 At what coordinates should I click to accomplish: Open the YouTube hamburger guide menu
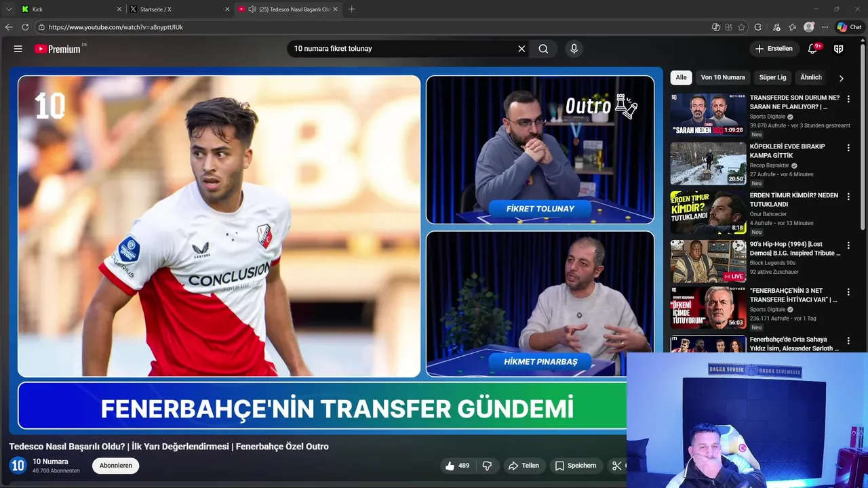click(x=18, y=49)
